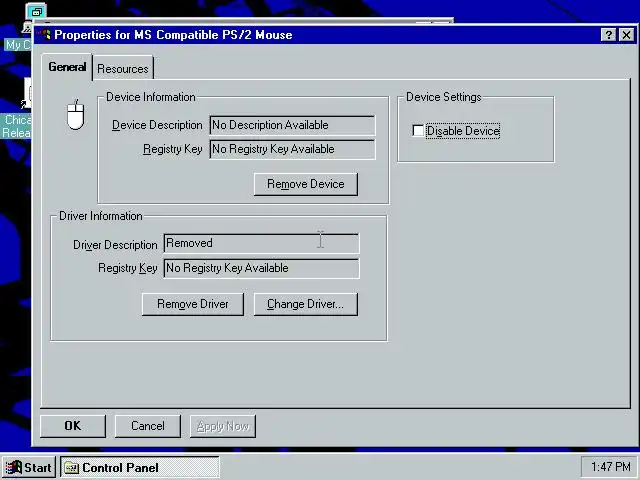Open the Start button
This screenshot has width=640, height=480.
tap(29, 467)
